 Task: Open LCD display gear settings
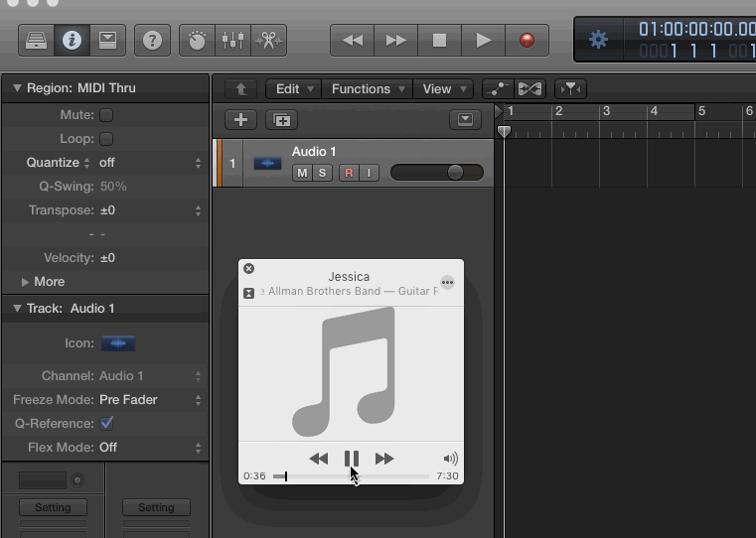click(x=598, y=40)
